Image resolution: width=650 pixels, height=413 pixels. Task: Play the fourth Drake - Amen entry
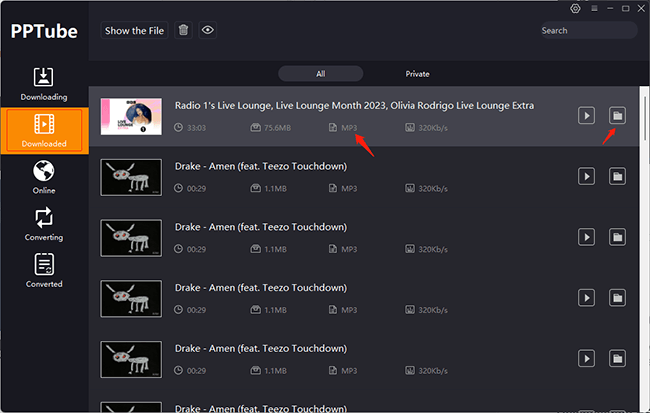[x=586, y=358]
